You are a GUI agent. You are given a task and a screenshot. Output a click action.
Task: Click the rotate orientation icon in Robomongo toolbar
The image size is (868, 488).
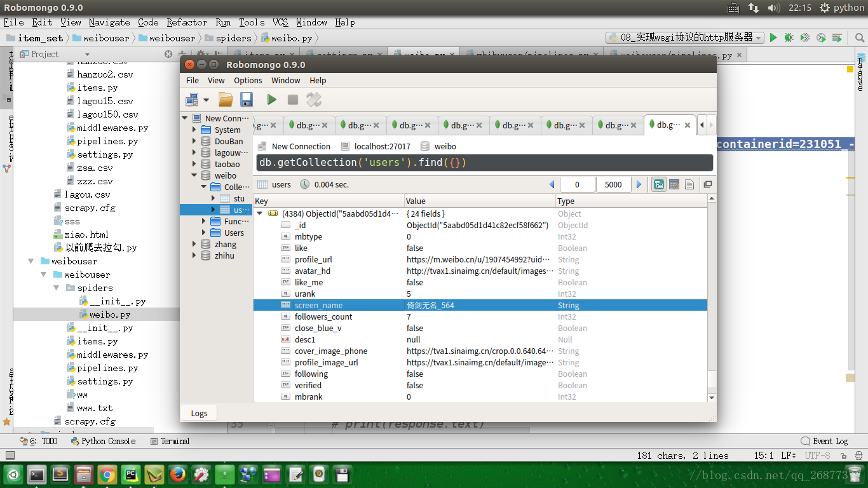pyautogui.click(x=314, y=100)
